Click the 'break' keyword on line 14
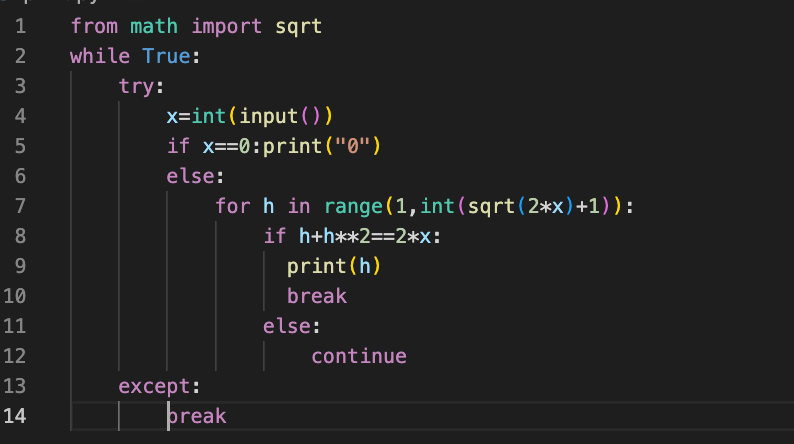The image size is (794, 444). point(197,416)
